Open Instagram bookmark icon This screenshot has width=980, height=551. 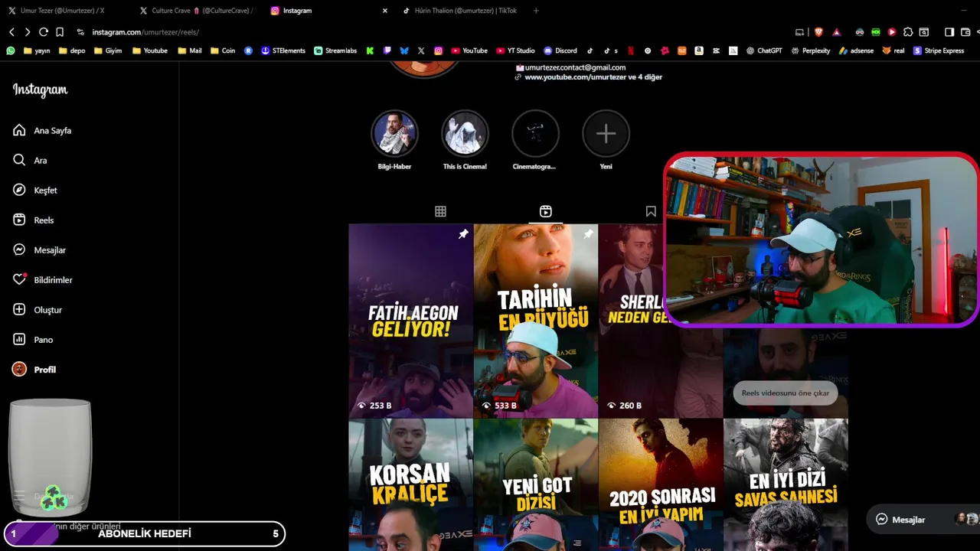pyautogui.click(x=439, y=51)
